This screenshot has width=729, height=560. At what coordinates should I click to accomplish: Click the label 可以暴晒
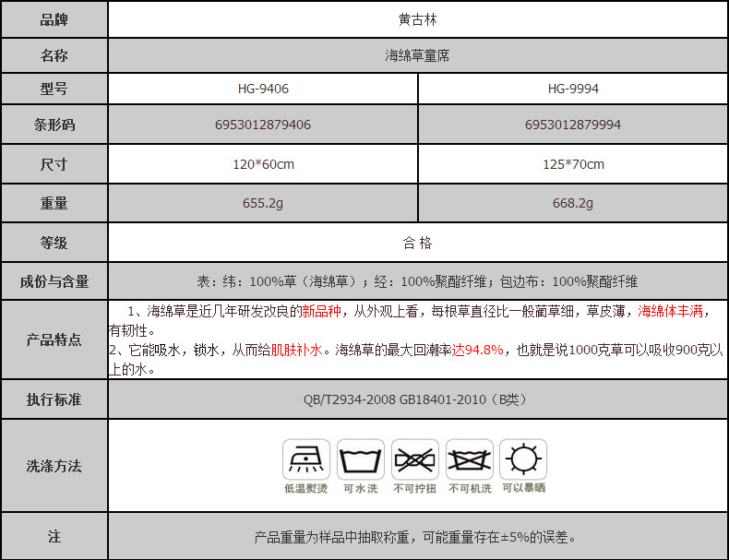point(523,488)
